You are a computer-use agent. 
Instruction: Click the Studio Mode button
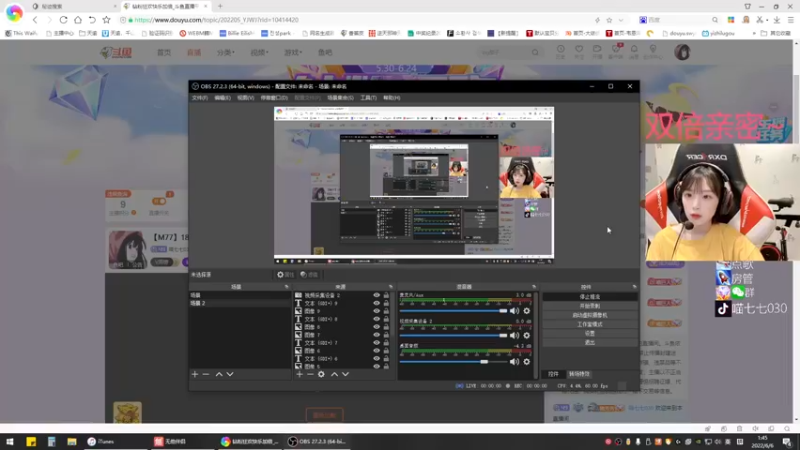point(590,324)
